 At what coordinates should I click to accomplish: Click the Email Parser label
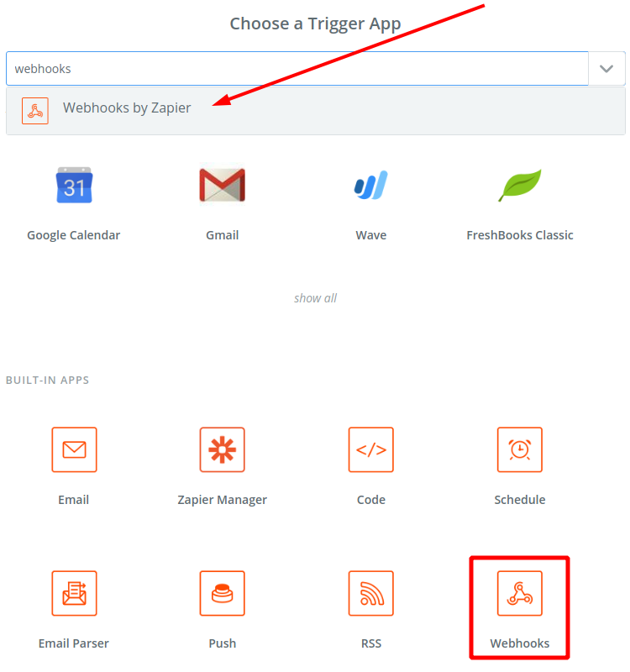tap(74, 643)
